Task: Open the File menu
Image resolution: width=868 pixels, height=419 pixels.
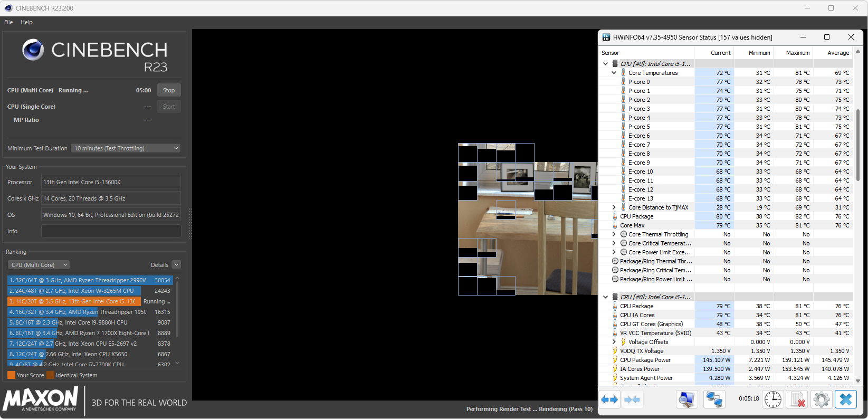Action: [x=8, y=22]
